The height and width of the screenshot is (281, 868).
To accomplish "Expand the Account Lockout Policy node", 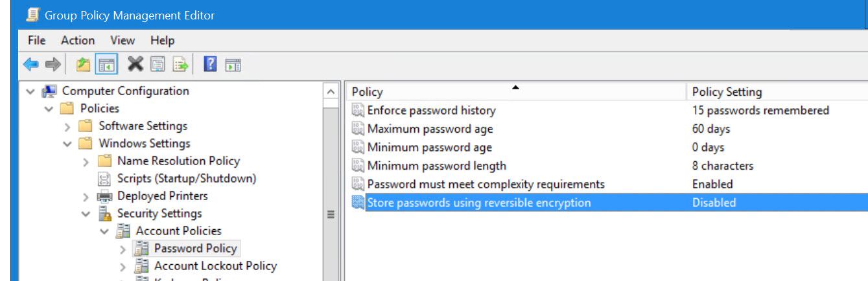I will tap(123, 266).
